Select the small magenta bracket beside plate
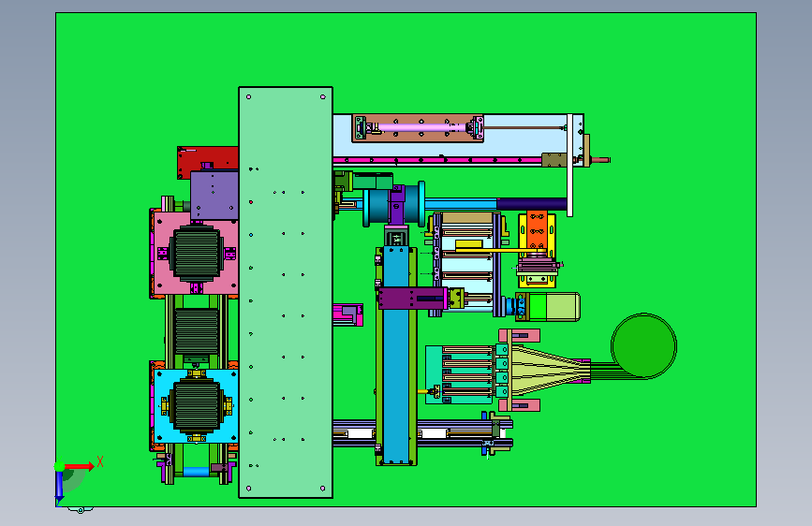This screenshot has height=526, width=812. pos(347,314)
